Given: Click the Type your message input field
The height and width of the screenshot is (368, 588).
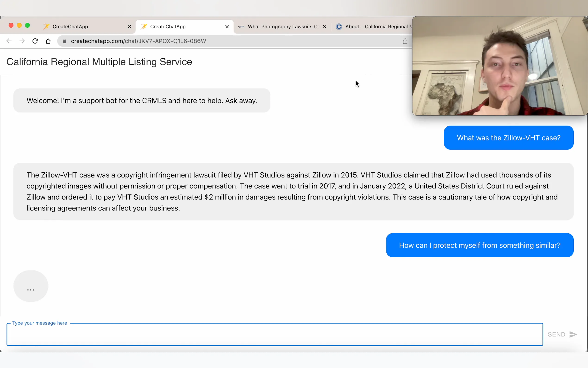Looking at the screenshot, I should [275, 334].
